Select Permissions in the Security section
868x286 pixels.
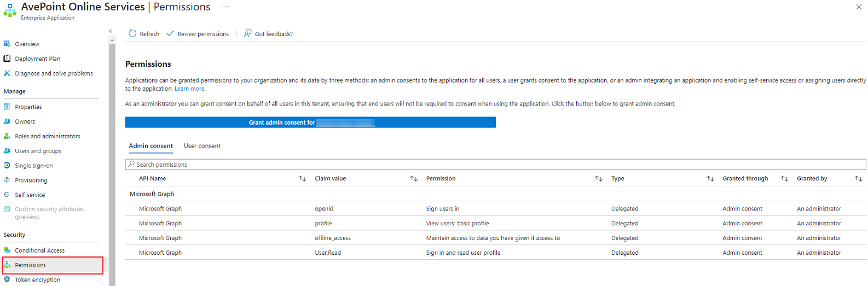point(53,265)
